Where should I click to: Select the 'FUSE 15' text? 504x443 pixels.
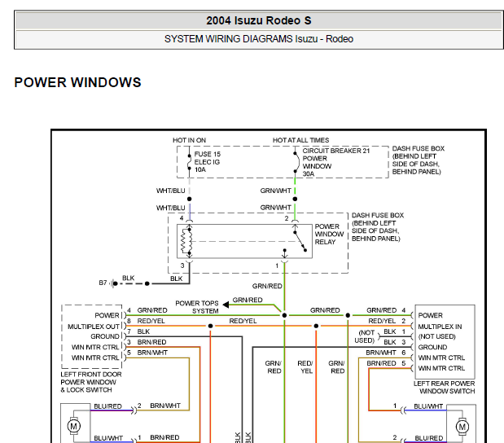coord(208,154)
